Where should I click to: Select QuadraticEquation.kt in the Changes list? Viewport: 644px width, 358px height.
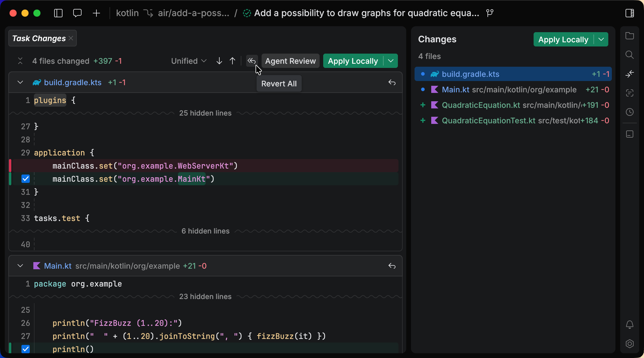pos(481,105)
